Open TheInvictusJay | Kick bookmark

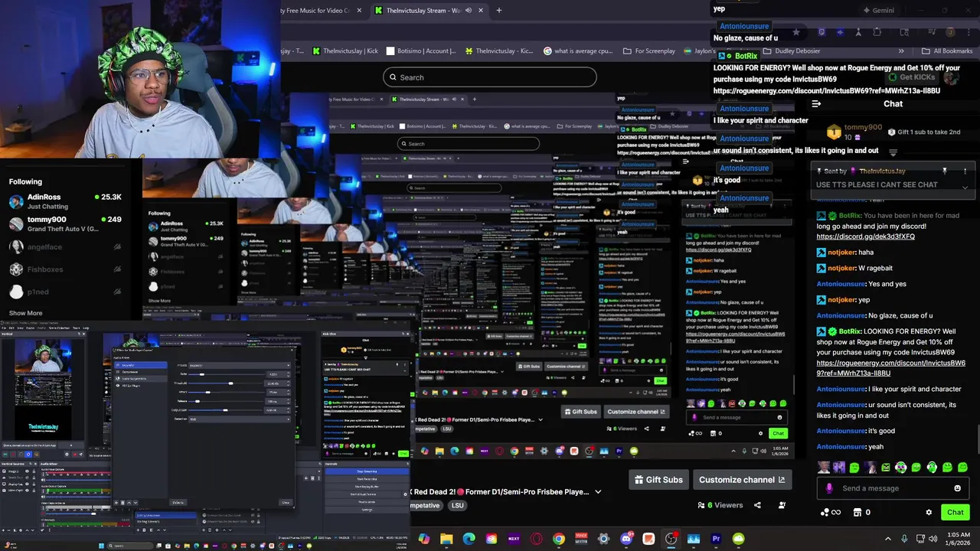click(x=345, y=51)
